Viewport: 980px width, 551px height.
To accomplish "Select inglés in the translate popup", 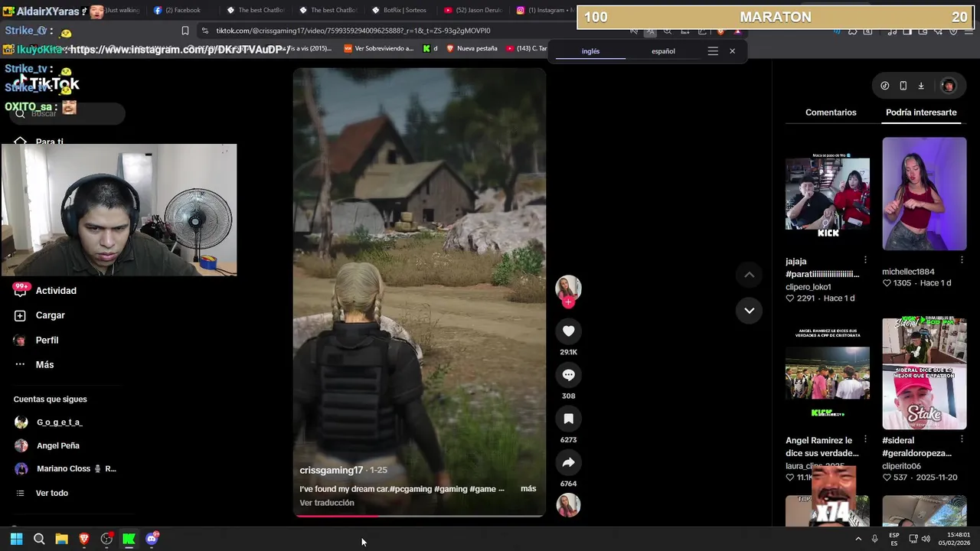I will point(590,51).
